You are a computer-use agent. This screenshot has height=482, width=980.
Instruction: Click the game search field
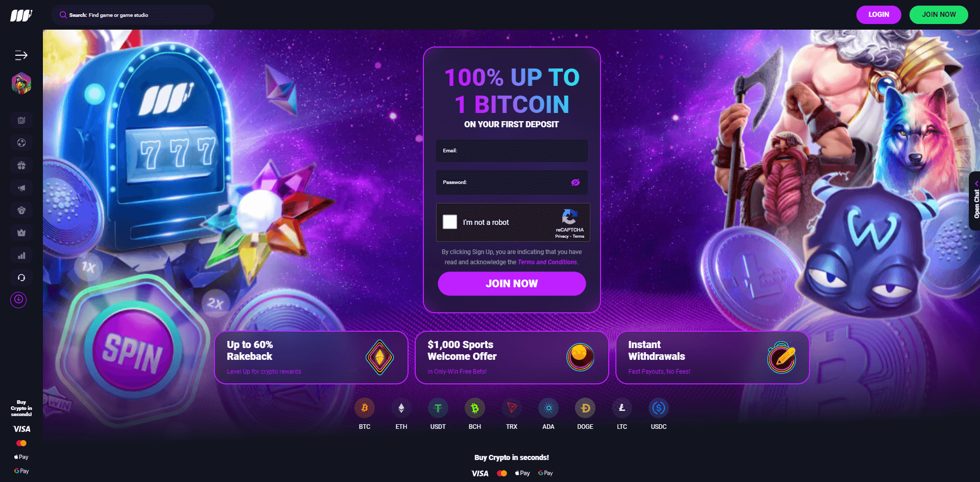133,15
